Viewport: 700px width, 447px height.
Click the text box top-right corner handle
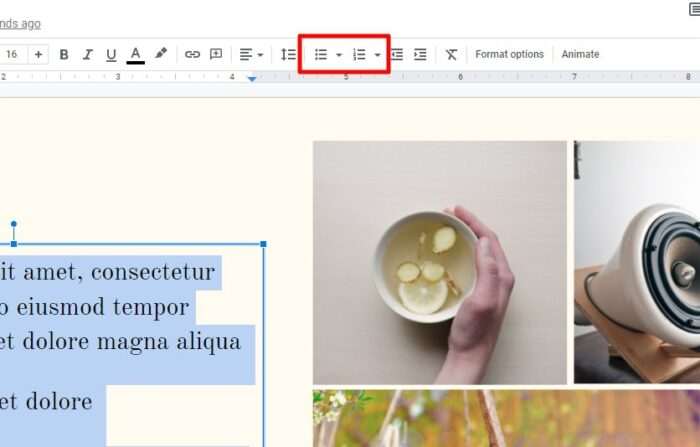263,244
